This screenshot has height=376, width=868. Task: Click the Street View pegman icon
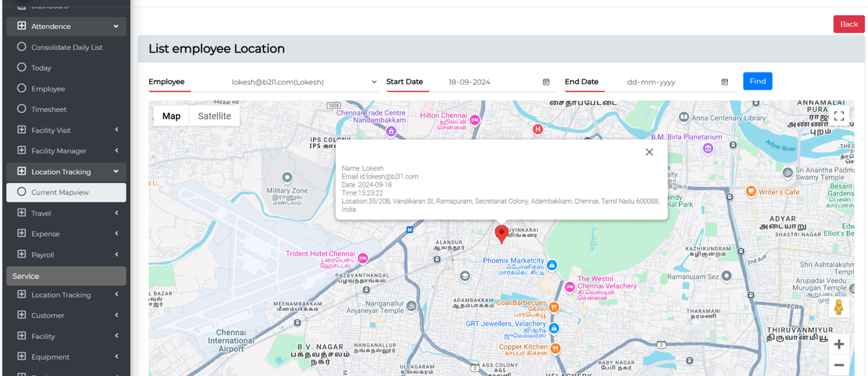point(839,308)
